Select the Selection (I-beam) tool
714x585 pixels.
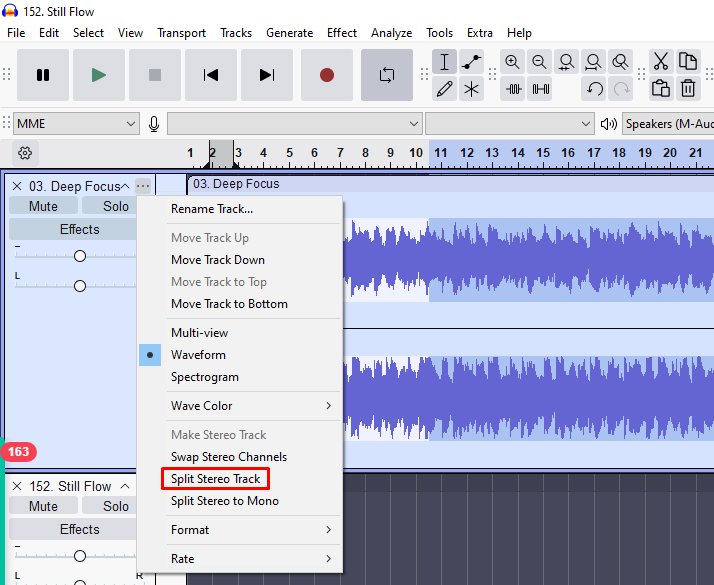click(444, 61)
